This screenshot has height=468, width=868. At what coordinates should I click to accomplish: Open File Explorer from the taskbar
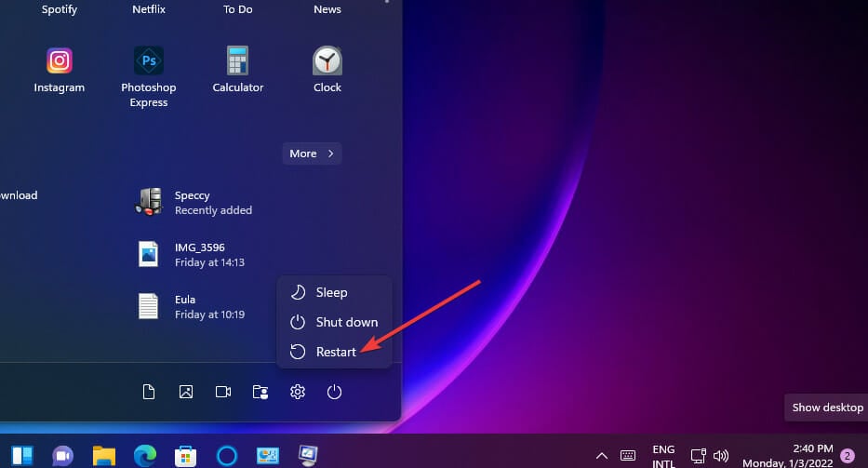103,455
